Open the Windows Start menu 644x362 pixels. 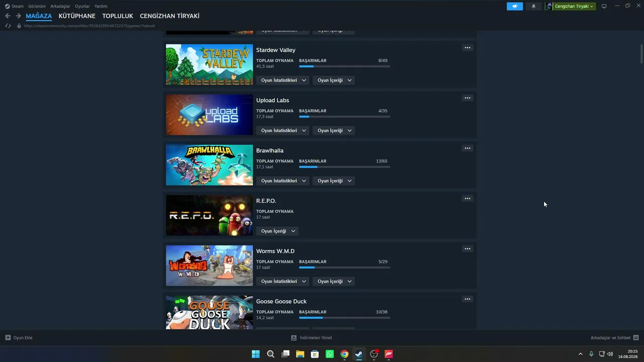256,354
